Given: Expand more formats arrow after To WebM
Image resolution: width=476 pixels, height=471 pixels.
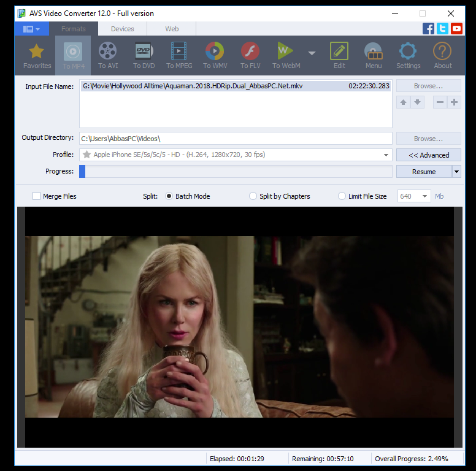Looking at the screenshot, I should [x=312, y=53].
